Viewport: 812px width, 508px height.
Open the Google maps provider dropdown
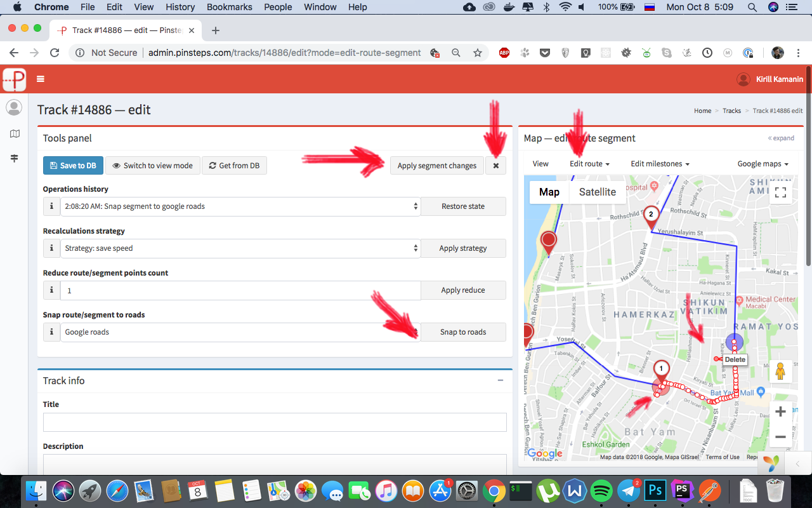[x=763, y=164]
